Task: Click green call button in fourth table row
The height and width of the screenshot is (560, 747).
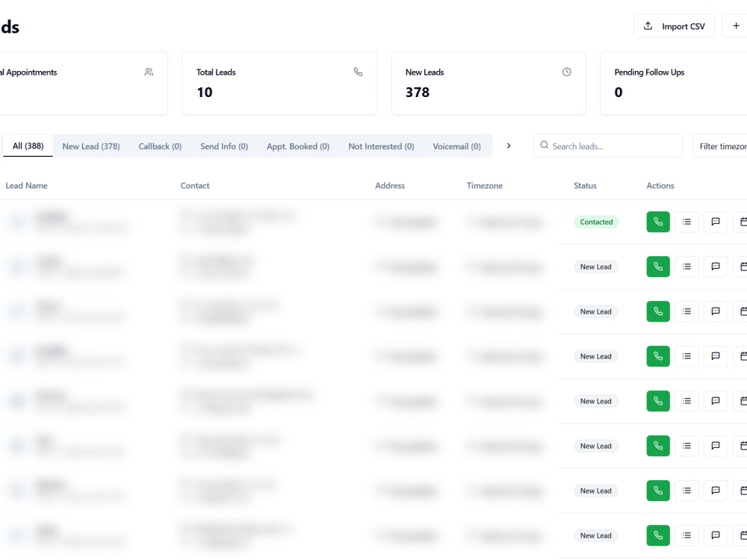Action: [x=658, y=356]
